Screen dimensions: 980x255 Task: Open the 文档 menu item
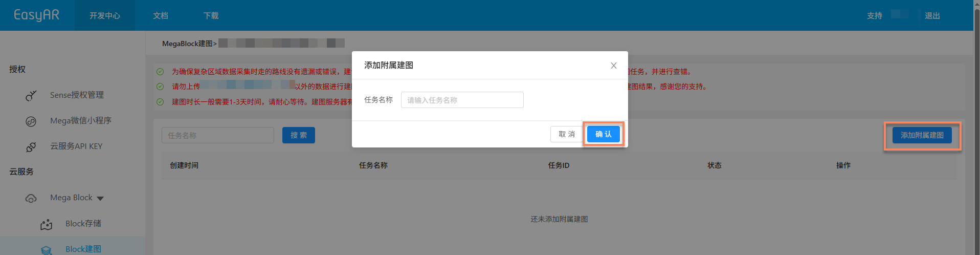click(x=161, y=16)
